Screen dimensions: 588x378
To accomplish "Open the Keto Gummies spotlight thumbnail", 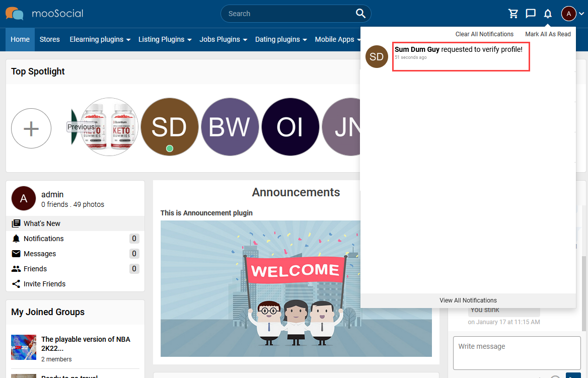I will pyautogui.click(x=109, y=127).
